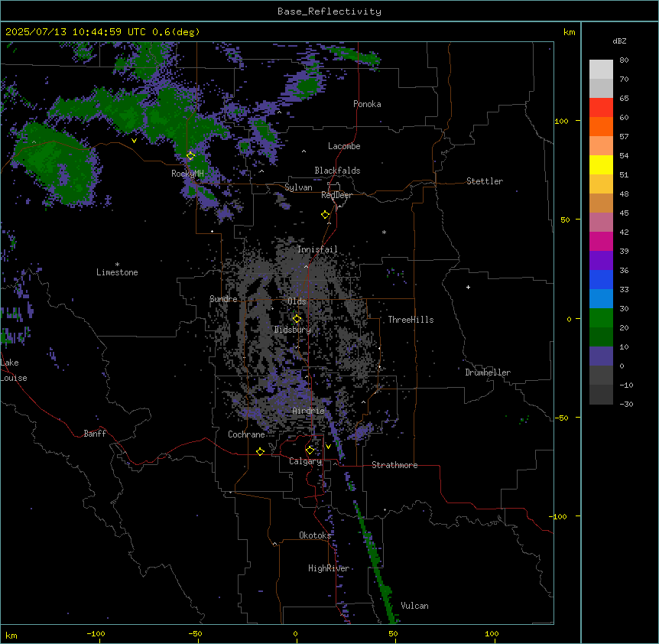Click the Ponoka town label
The image size is (659, 644).
point(367,104)
